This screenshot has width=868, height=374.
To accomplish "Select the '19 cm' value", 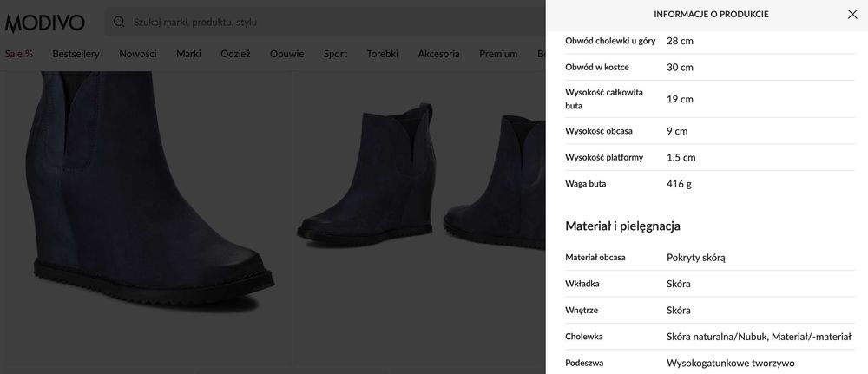I will pyautogui.click(x=680, y=99).
